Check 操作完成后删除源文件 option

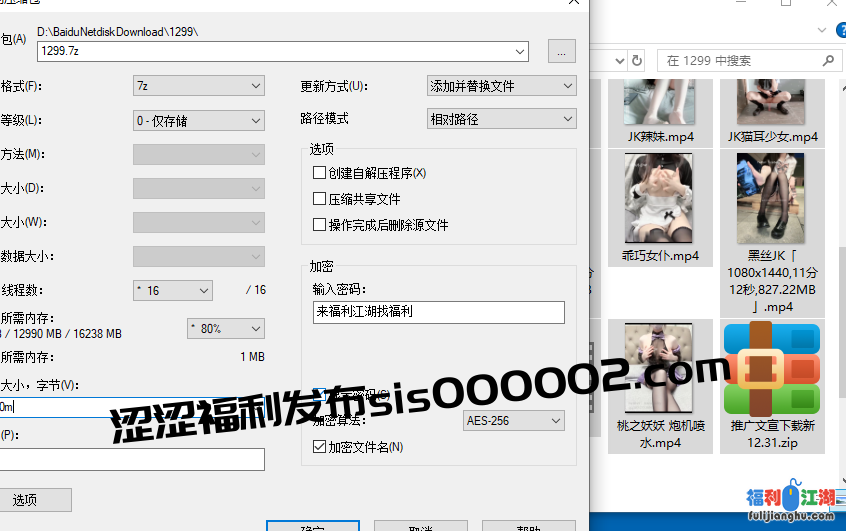click(x=320, y=225)
